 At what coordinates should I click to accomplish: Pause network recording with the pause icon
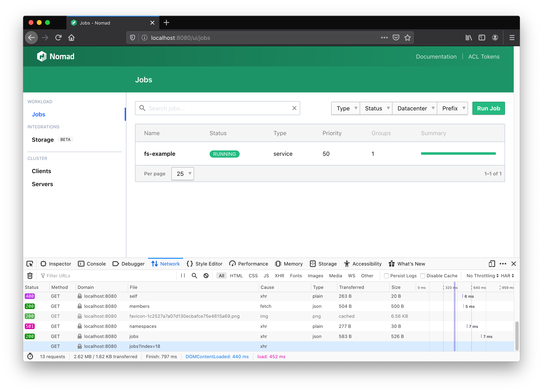[183, 276]
